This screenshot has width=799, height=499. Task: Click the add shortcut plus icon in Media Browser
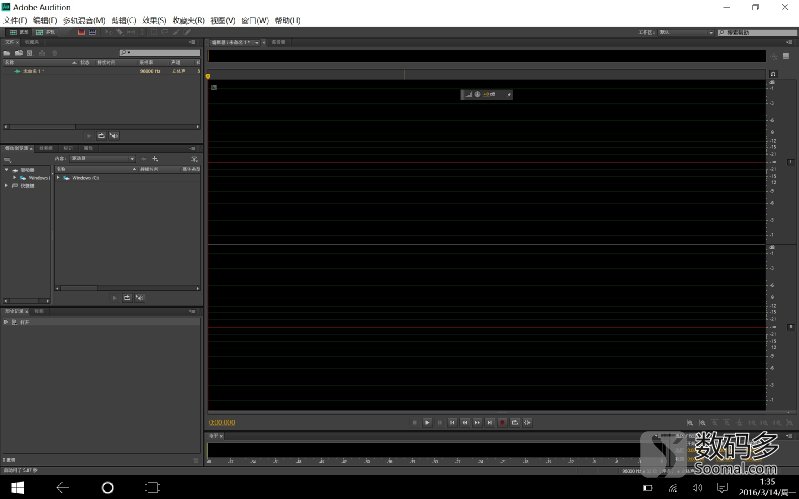coord(155,159)
